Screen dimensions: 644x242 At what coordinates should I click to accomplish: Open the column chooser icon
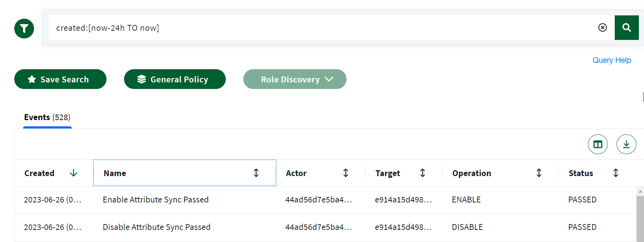(x=598, y=144)
